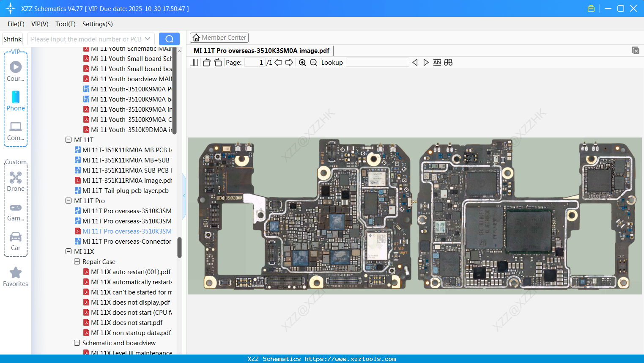Screen dimensions: 644x363
Task: Open the dual-page view icon
Action: [193, 62]
